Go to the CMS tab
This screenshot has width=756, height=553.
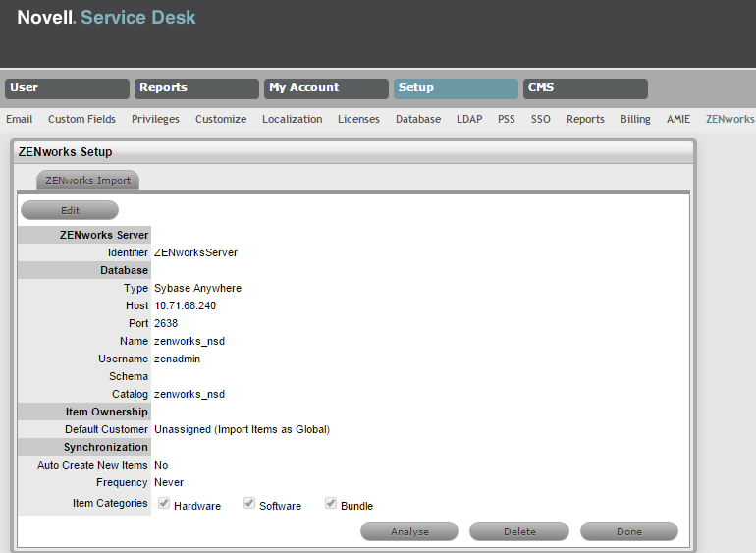[585, 88]
